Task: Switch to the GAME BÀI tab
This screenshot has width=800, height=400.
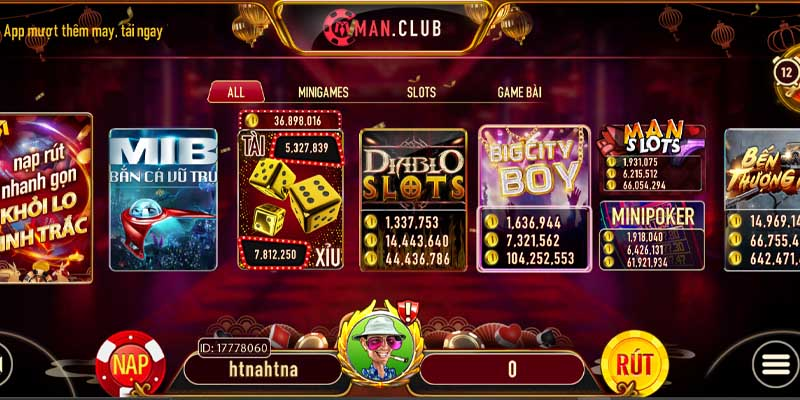Action: tap(519, 92)
